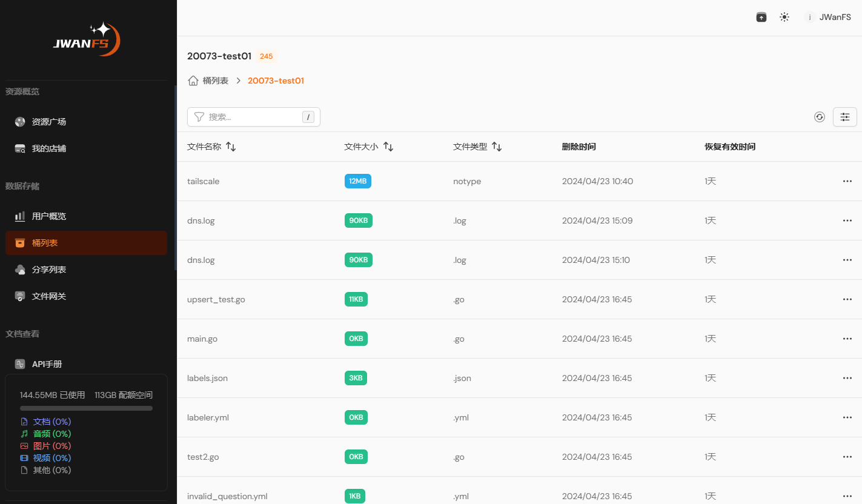Open more actions for labeler.yml row

tap(847, 417)
